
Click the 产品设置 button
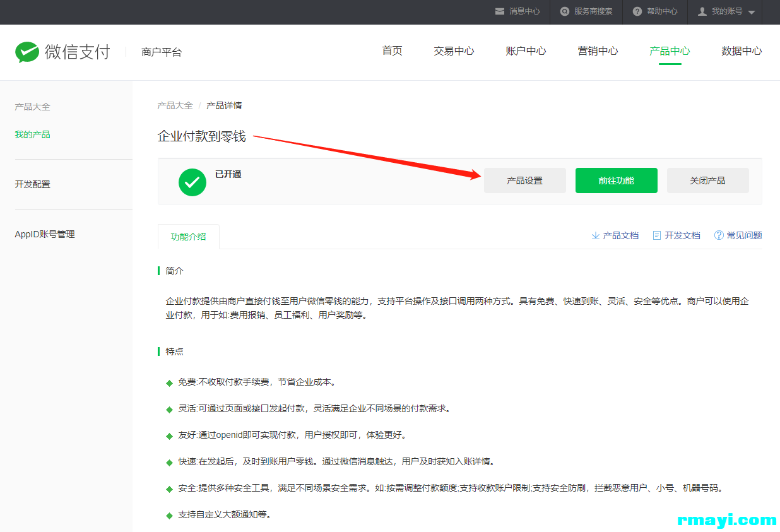click(525, 180)
